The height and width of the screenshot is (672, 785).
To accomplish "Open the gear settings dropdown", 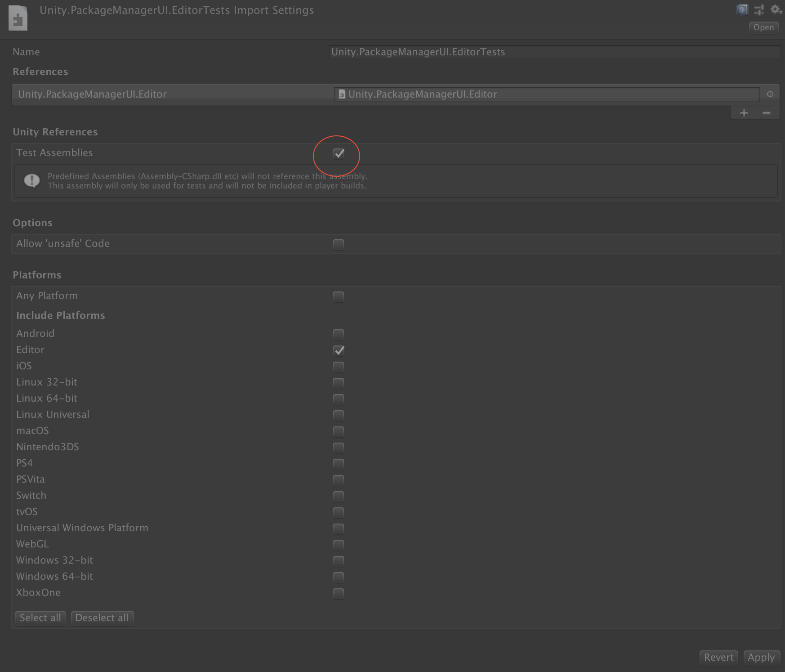I will click(776, 9).
